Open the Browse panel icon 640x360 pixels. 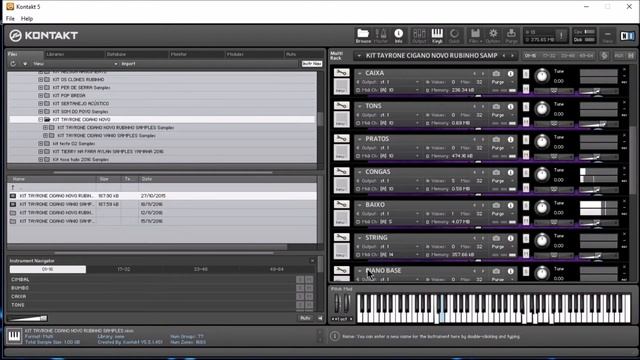(363, 36)
